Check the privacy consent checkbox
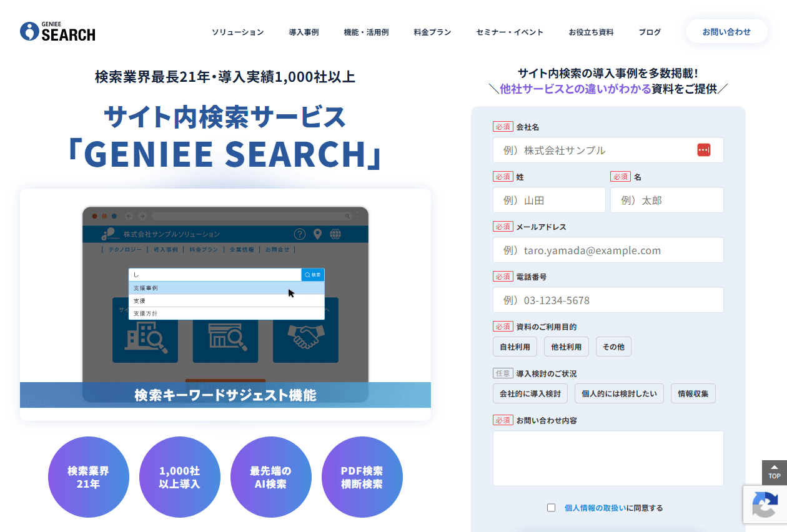 (551, 508)
